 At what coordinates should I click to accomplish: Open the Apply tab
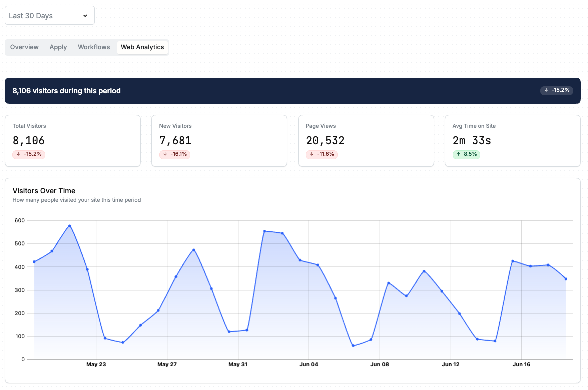[x=58, y=47]
